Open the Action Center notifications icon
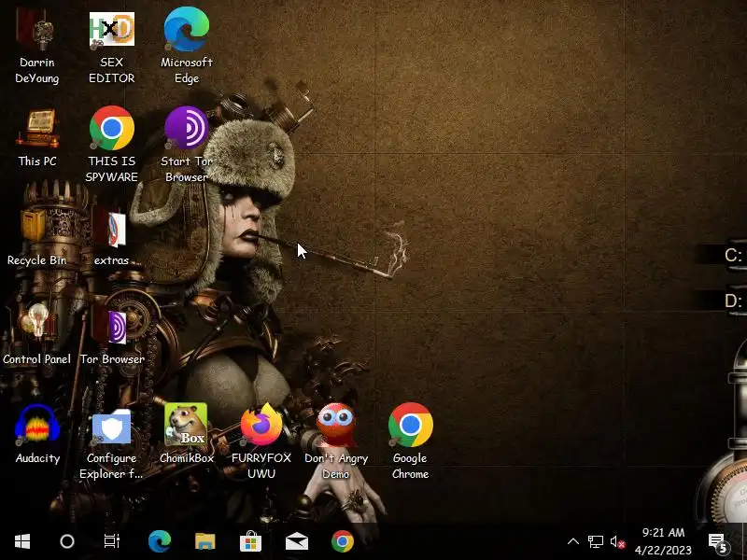The image size is (747, 560). [x=718, y=542]
